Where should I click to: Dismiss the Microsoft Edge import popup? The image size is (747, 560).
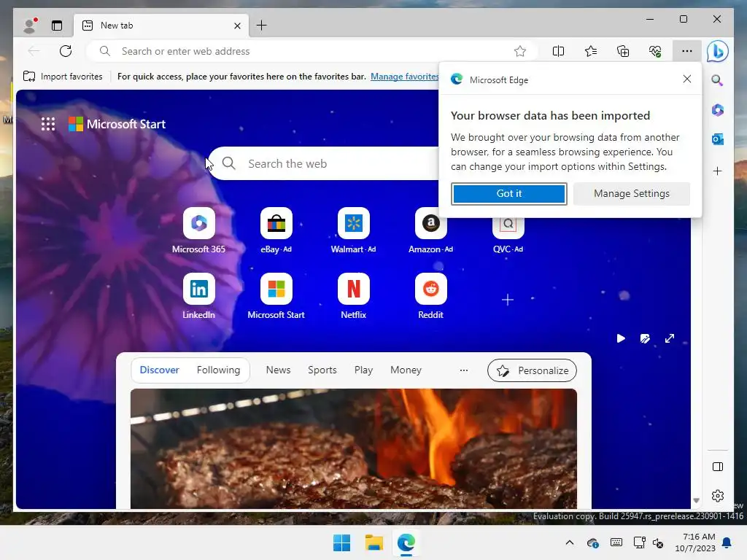point(686,79)
